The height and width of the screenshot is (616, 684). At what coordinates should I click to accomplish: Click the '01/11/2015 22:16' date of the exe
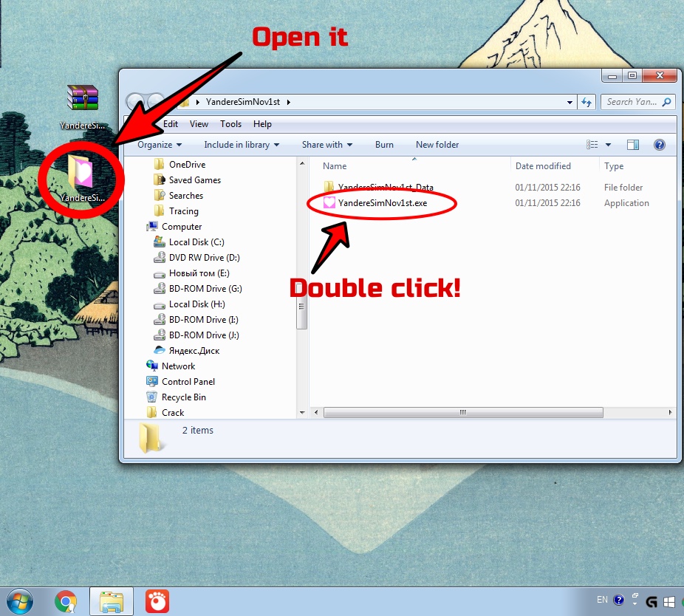click(547, 203)
